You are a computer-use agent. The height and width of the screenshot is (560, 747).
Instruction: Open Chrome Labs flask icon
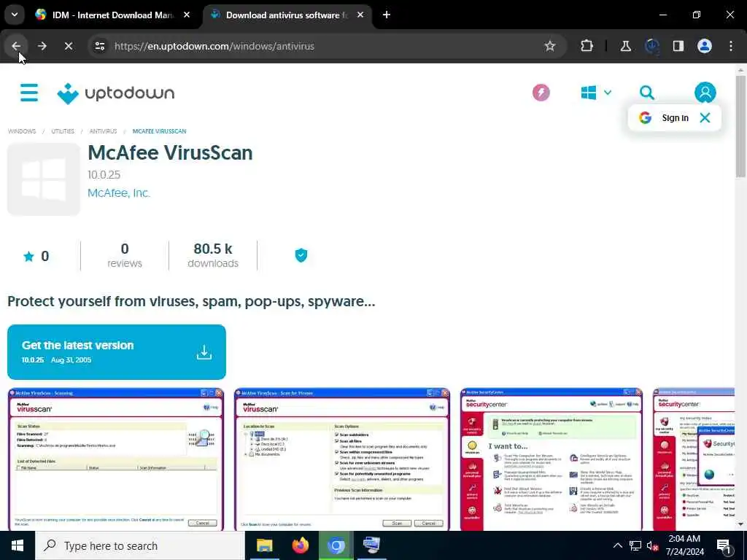[625, 46]
